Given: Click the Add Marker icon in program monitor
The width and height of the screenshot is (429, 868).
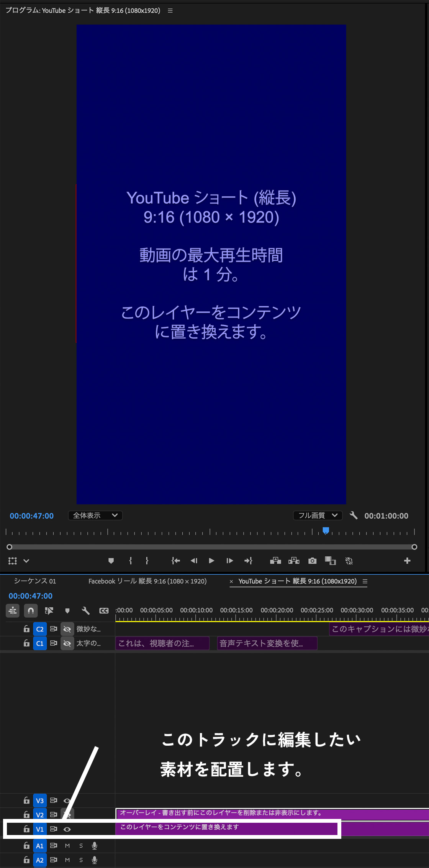Looking at the screenshot, I should tap(111, 561).
